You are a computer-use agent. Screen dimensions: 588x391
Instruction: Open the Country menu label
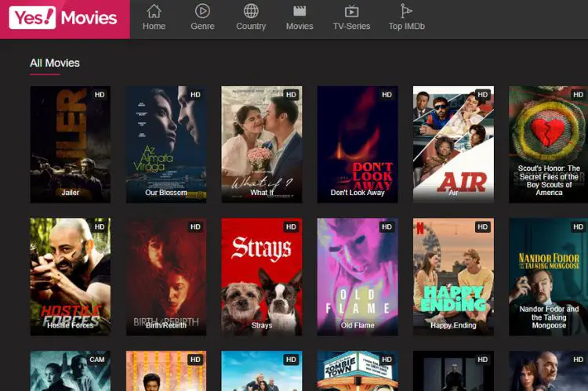251,26
